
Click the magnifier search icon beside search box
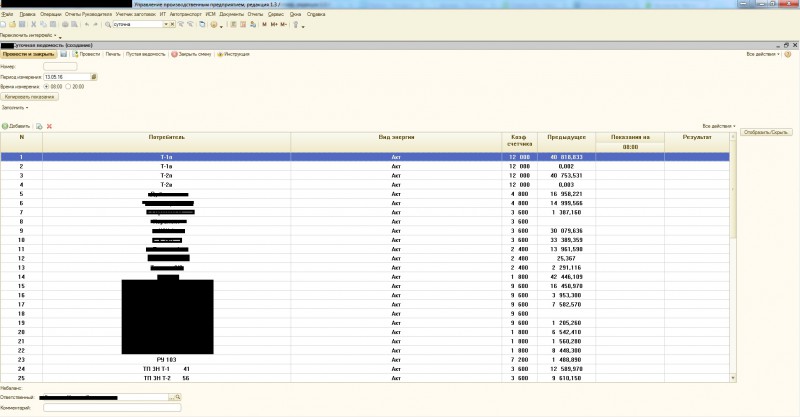(108, 24)
